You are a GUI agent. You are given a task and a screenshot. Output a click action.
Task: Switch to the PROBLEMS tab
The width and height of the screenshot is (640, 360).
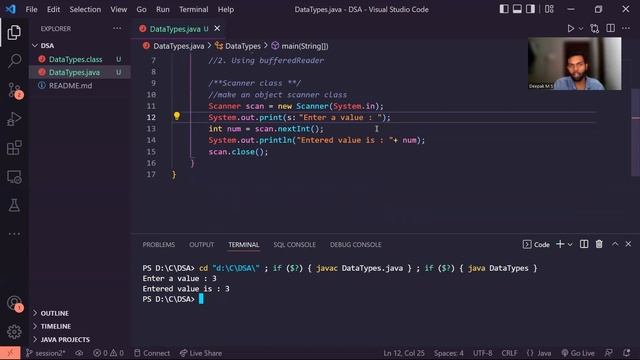click(x=159, y=244)
